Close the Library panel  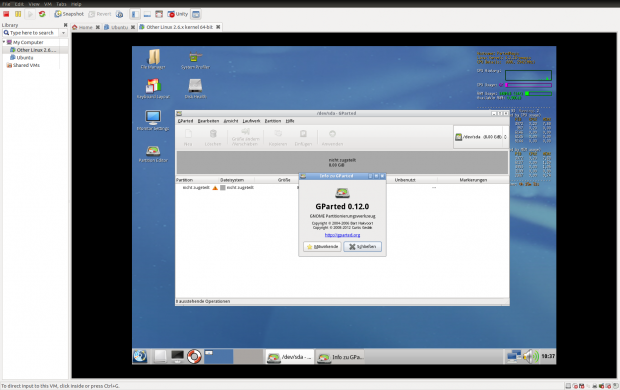[x=65, y=25]
